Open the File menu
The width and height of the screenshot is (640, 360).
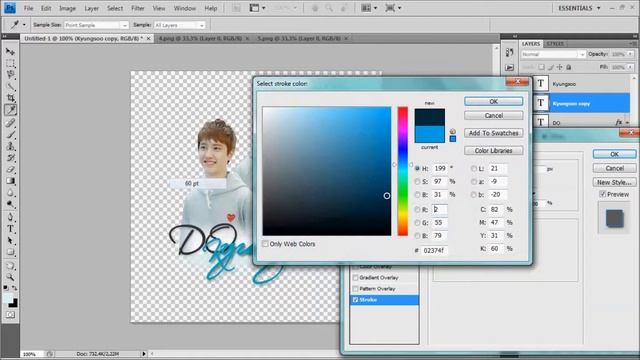29,8
